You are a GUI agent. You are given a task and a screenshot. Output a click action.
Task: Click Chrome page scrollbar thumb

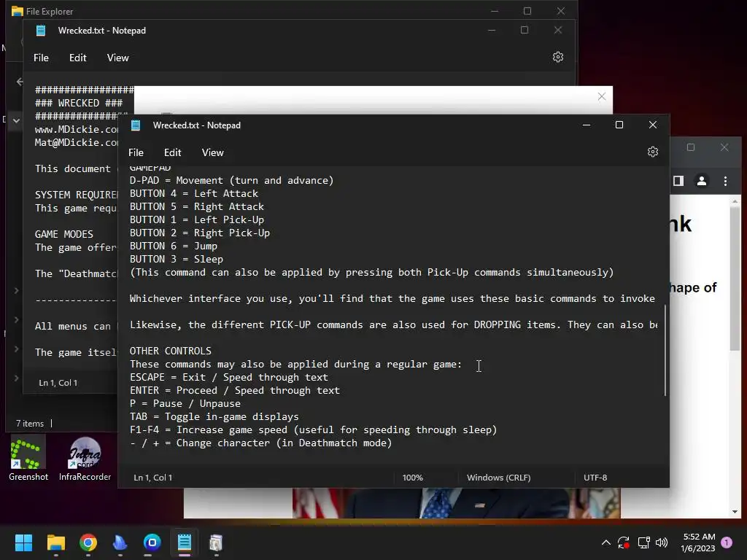point(735,279)
